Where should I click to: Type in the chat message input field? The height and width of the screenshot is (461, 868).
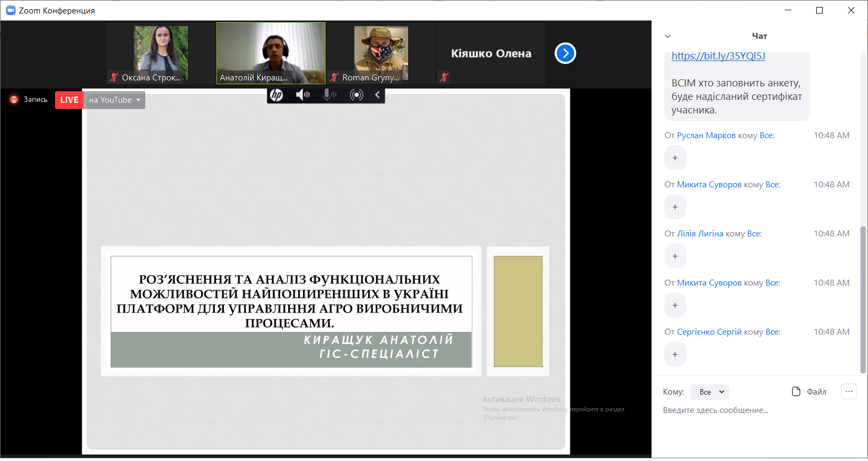756,410
